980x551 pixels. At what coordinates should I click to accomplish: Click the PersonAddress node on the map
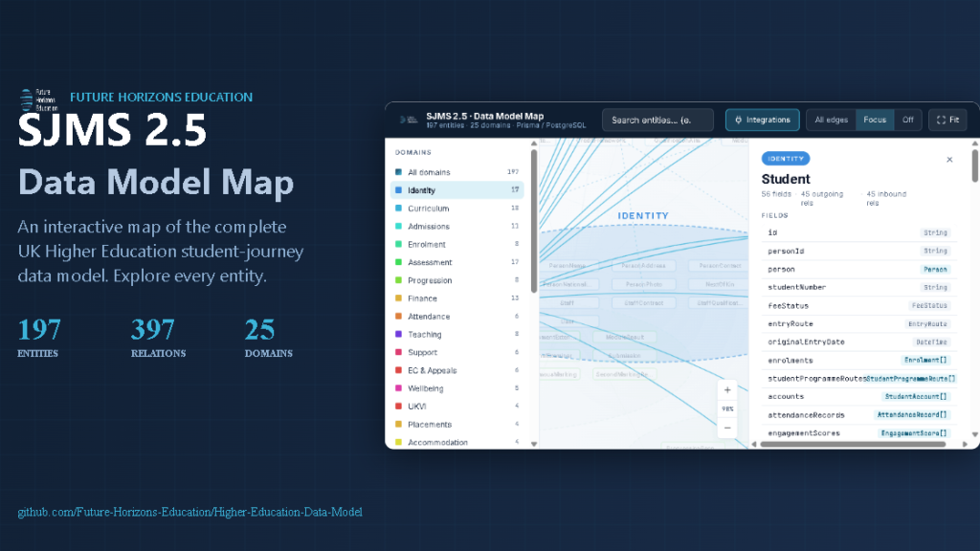(643, 266)
